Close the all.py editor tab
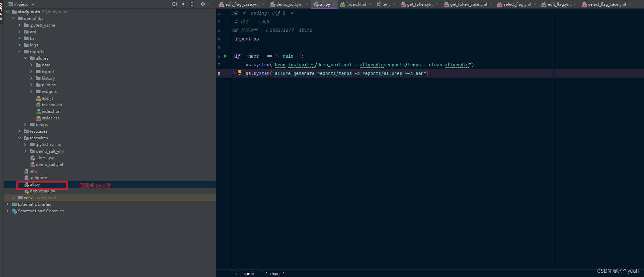The height and width of the screenshot is (277, 644). (334, 4)
